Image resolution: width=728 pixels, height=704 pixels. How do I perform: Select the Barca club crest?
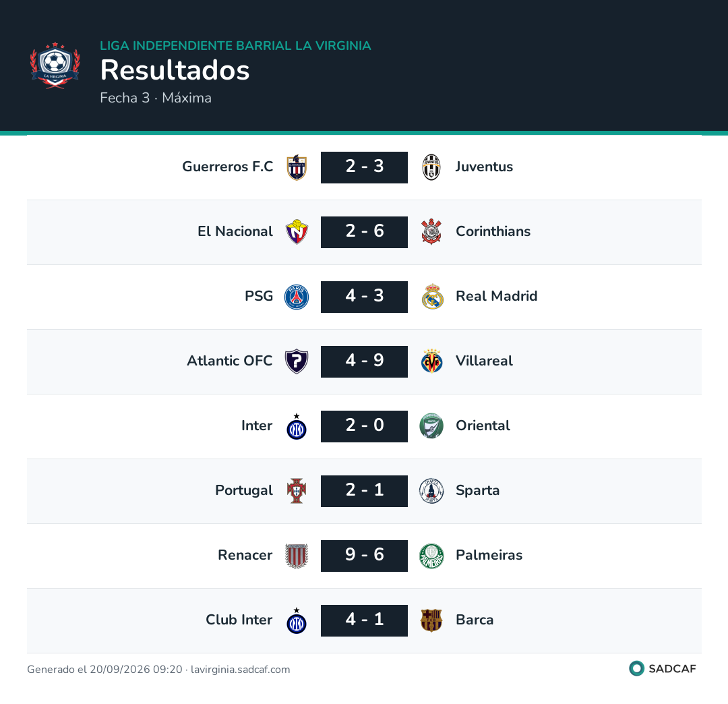[431, 620]
